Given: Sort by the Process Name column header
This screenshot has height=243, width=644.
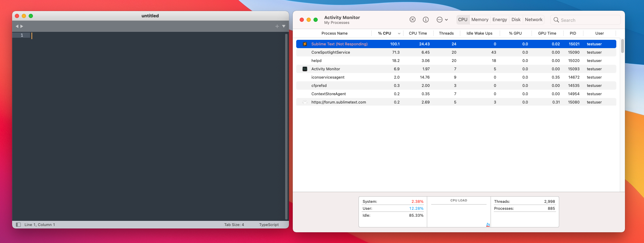Looking at the screenshot, I should click(334, 33).
